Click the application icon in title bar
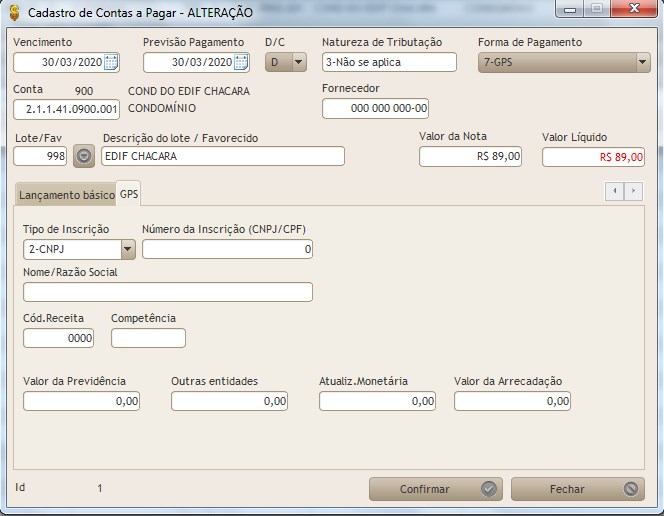 (x=13, y=12)
